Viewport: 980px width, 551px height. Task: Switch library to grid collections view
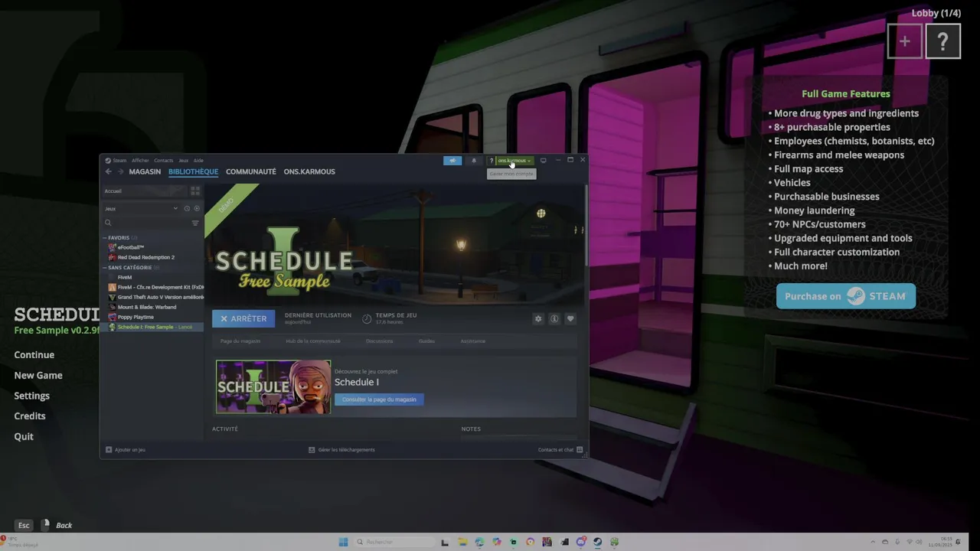click(x=195, y=191)
